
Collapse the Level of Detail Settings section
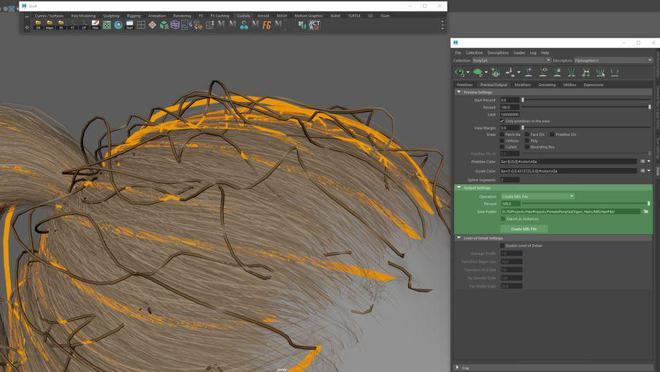[459, 238]
